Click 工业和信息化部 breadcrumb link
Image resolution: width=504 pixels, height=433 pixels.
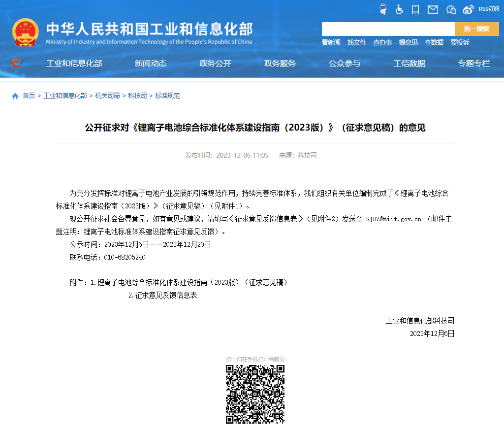coord(65,96)
